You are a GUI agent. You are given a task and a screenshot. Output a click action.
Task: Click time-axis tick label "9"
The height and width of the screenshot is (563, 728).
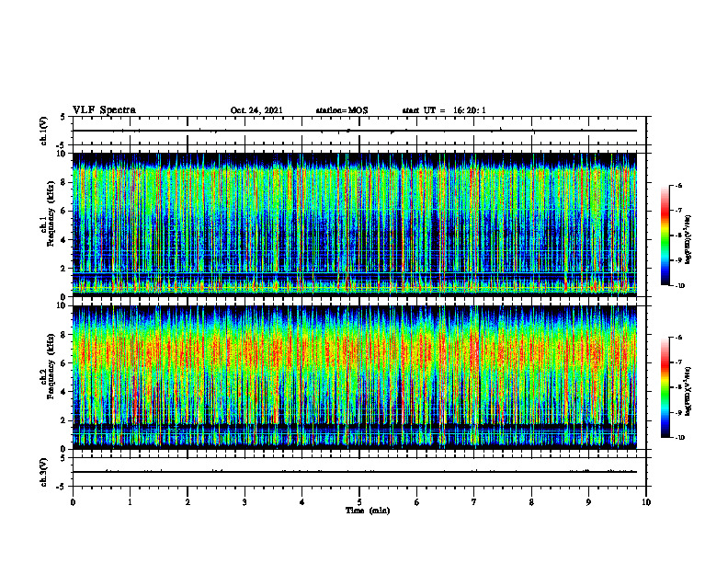tap(588, 502)
